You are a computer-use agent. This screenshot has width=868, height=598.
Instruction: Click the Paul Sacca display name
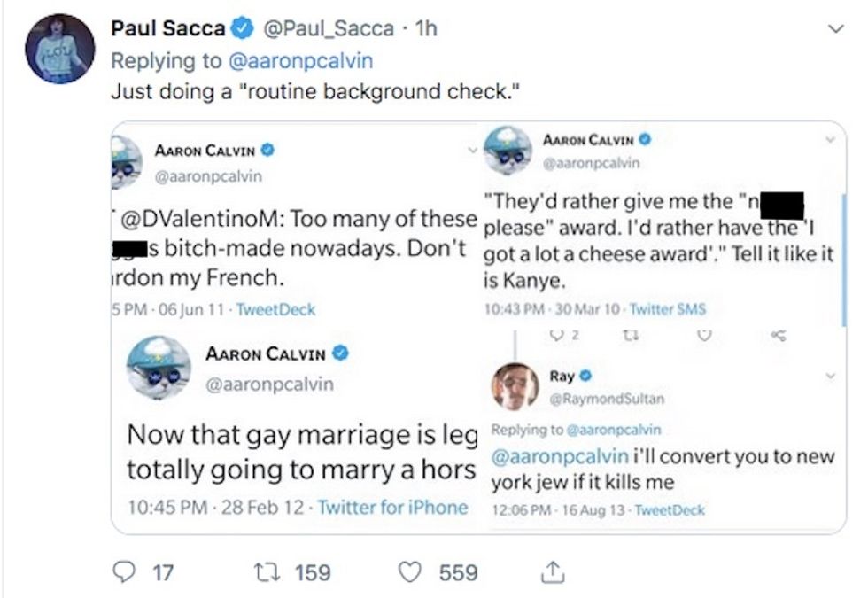pyautogui.click(x=167, y=29)
